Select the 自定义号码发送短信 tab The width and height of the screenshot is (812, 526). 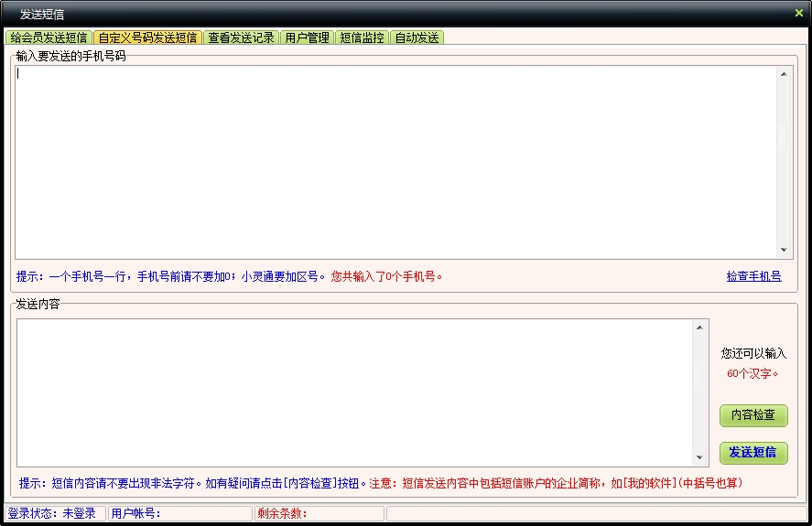[x=146, y=38]
